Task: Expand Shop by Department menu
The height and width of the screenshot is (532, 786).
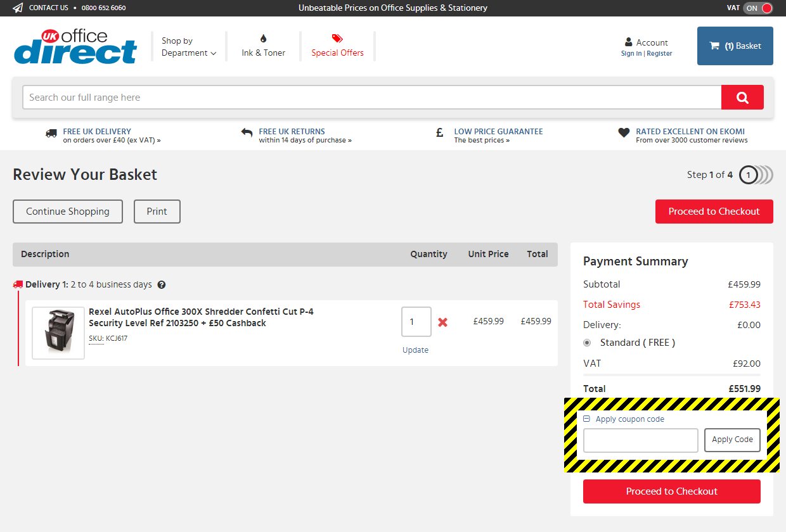Action: click(189, 47)
